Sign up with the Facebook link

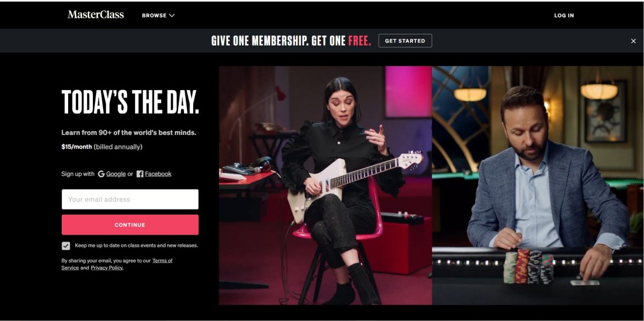click(x=158, y=174)
